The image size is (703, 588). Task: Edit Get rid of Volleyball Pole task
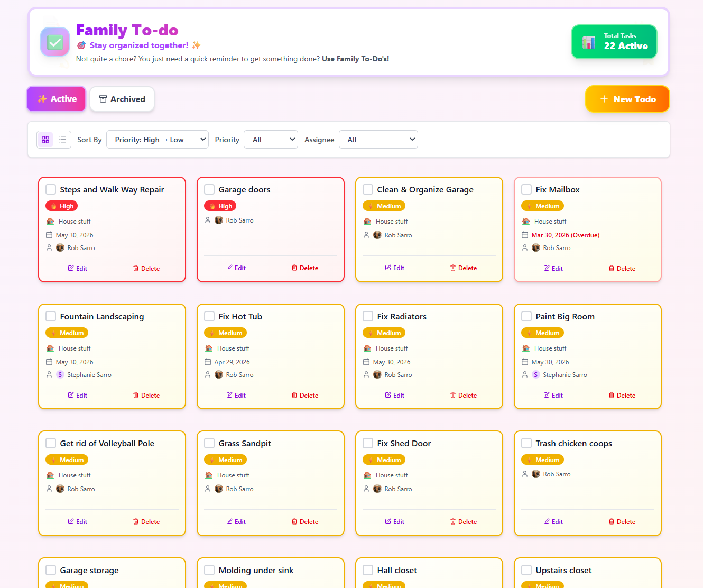(78, 522)
